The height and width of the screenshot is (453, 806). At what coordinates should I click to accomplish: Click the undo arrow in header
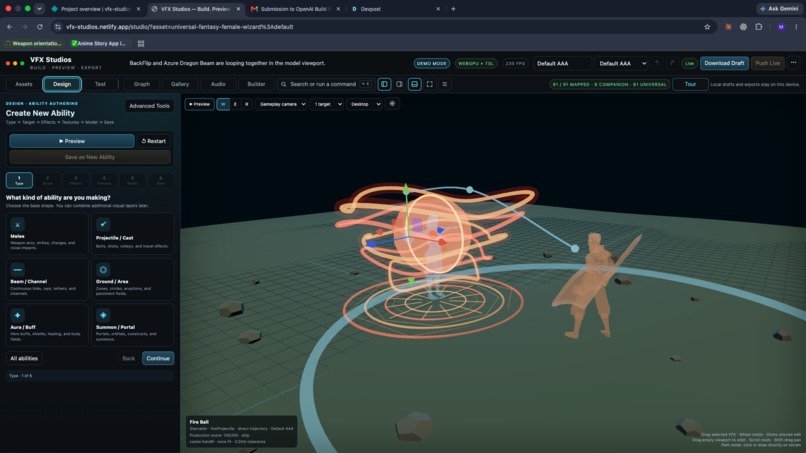click(x=657, y=63)
